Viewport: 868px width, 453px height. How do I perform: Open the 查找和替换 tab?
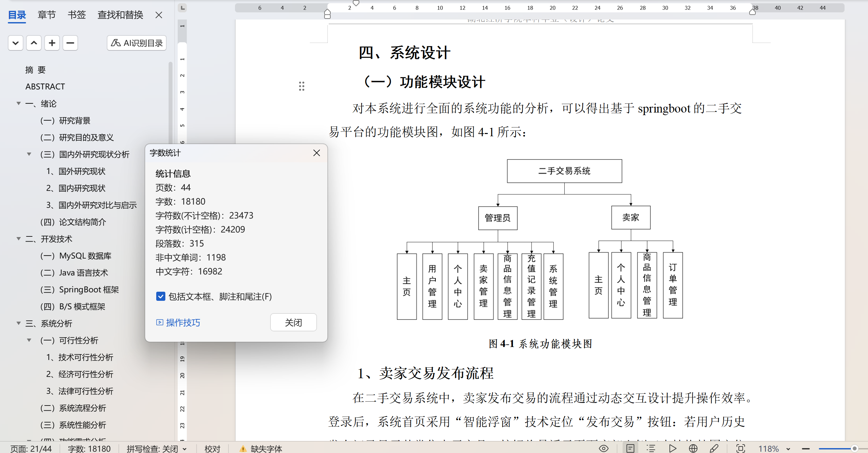120,15
